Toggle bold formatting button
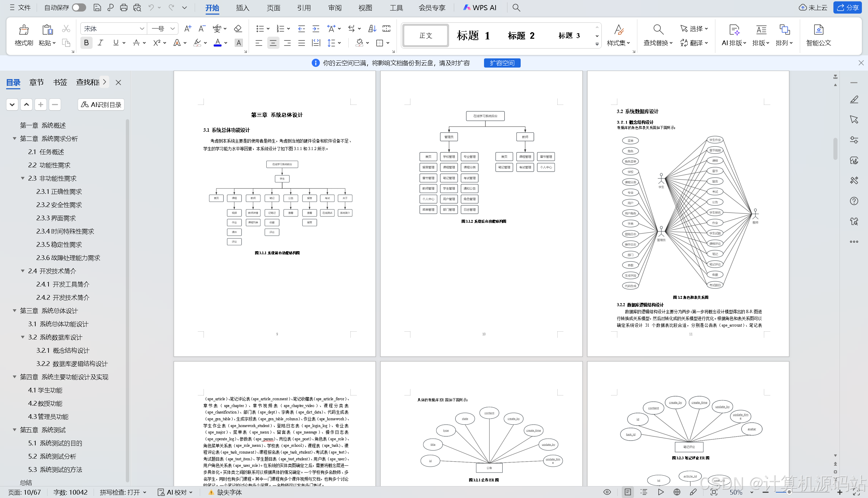 (86, 43)
